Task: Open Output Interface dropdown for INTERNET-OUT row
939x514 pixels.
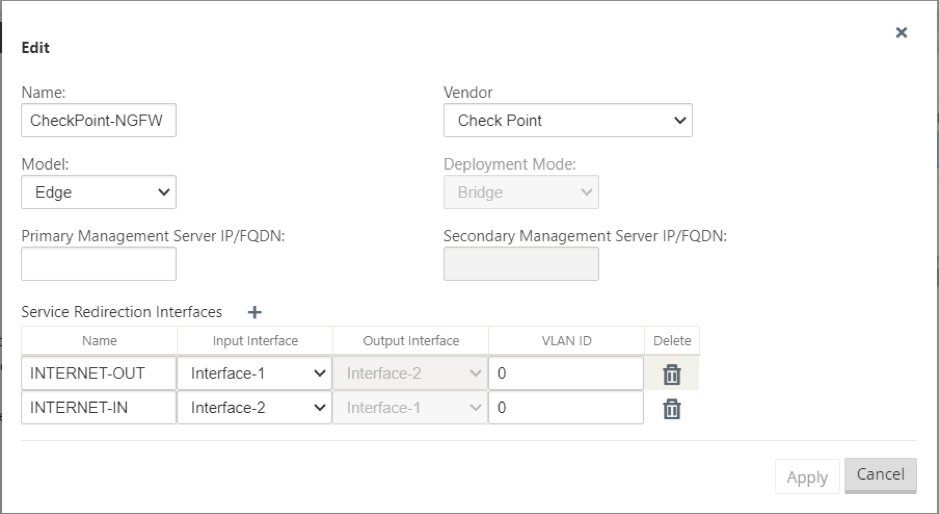Action: (410, 373)
